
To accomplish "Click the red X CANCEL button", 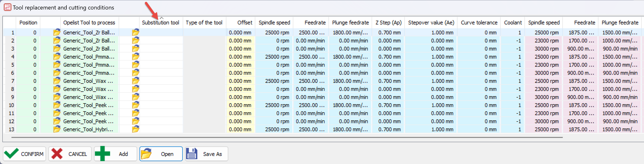I will [70, 154].
